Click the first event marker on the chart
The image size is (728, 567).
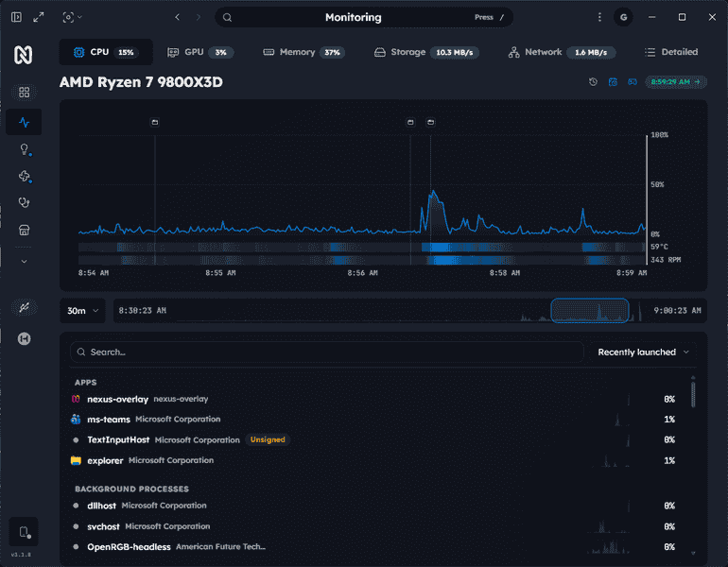[x=155, y=122]
